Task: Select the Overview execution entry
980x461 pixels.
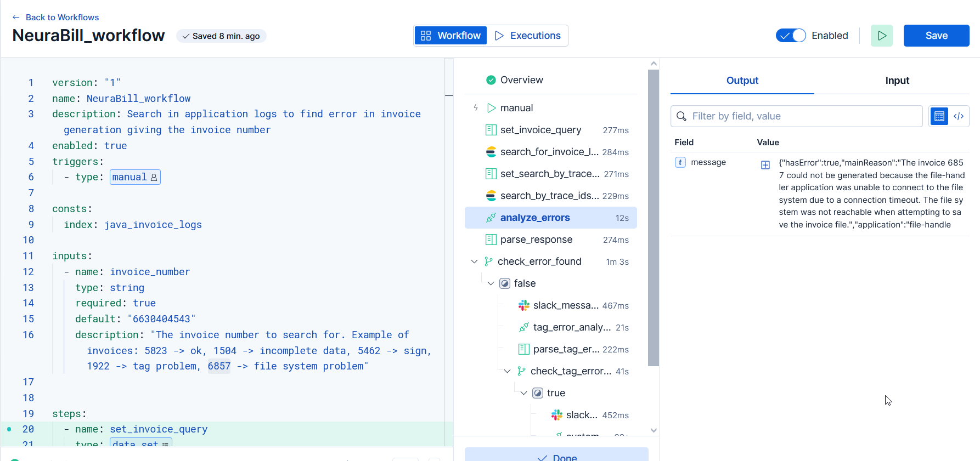Action: (551, 80)
